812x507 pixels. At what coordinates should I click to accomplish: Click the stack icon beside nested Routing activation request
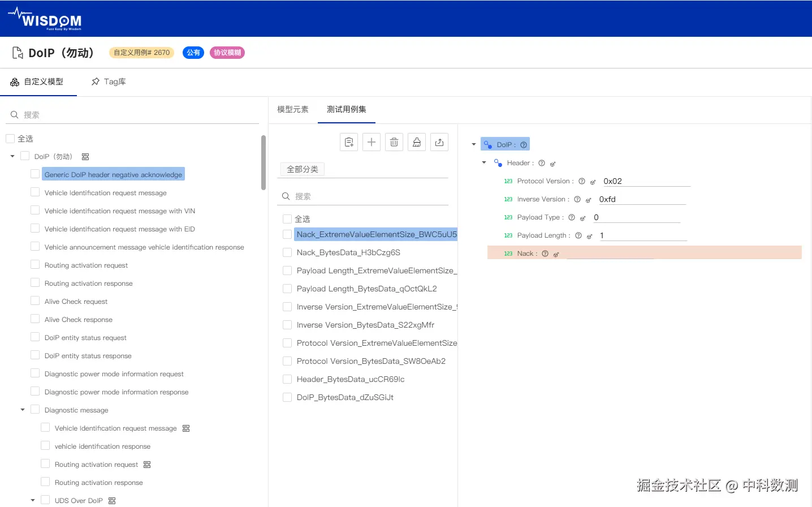(147, 465)
